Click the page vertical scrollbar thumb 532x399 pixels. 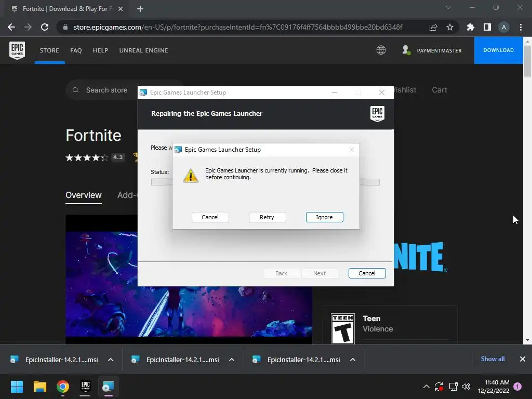click(x=527, y=62)
